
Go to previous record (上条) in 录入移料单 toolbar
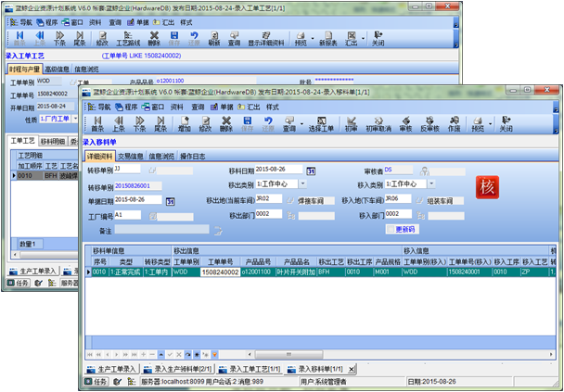pos(119,124)
